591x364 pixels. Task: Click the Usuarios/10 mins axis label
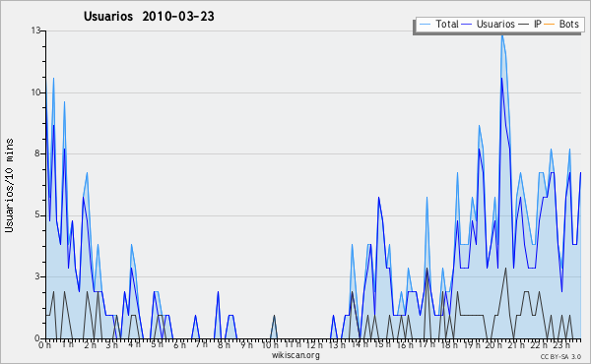click(9, 185)
